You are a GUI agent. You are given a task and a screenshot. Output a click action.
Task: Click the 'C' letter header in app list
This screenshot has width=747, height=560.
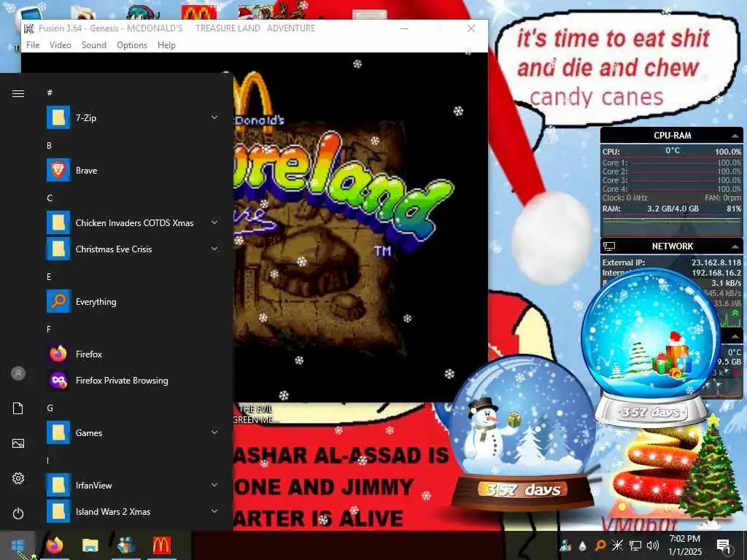point(50,198)
